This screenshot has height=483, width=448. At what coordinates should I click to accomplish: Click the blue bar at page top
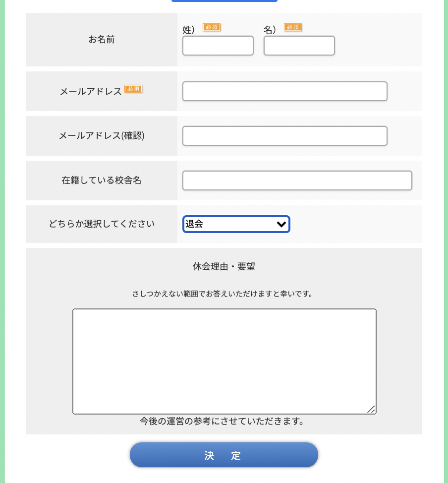[224, 1]
